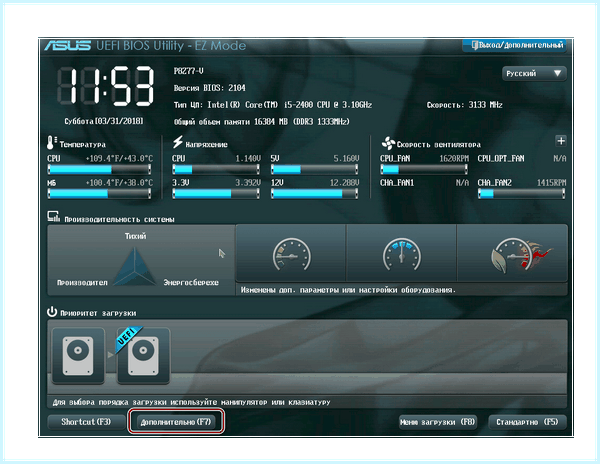Click the CHA_FAN1 N/A reading
This screenshot has height=464, width=600.
pos(424,183)
